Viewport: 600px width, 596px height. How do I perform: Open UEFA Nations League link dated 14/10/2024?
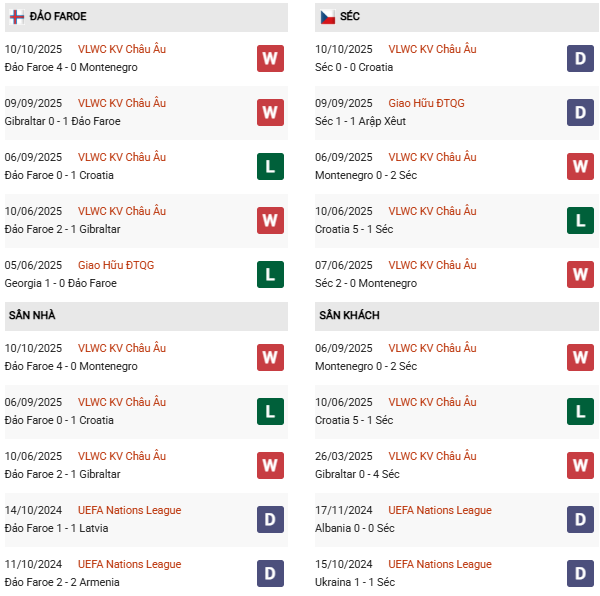coord(129,510)
